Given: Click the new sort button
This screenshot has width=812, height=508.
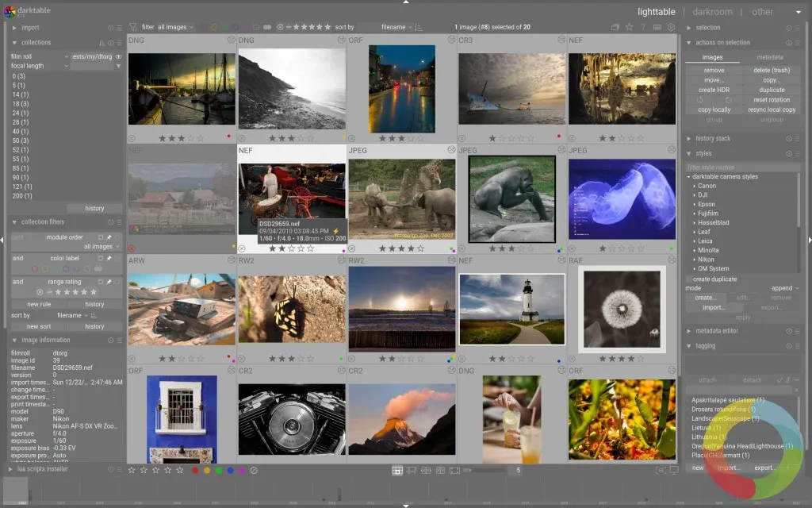Looking at the screenshot, I should 39,326.
